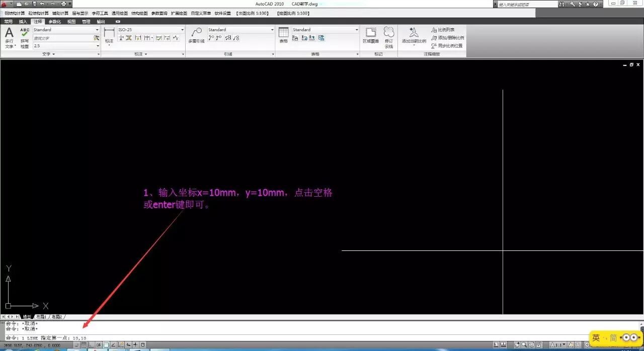Toggle Snap mode in status bar

[x=76, y=344]
